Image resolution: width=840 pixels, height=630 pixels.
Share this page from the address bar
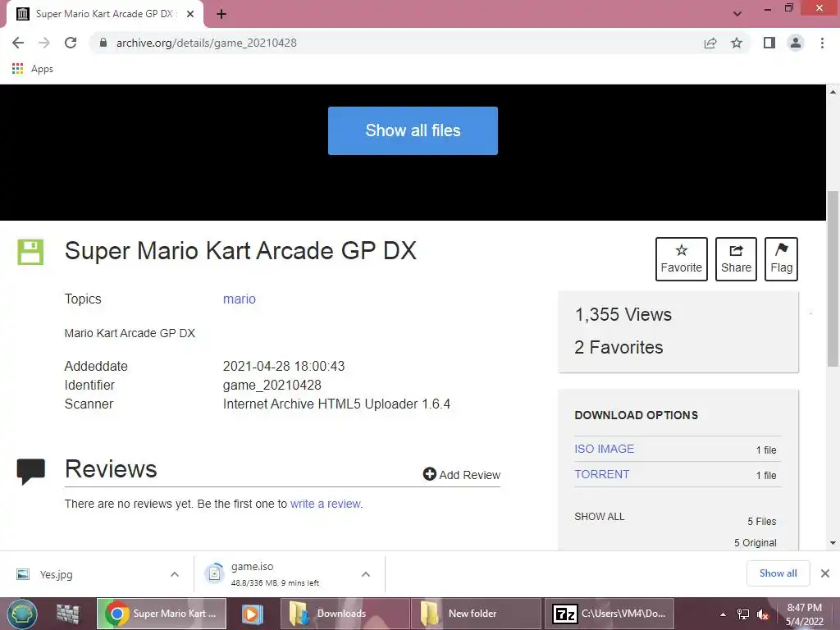point(710,43)
